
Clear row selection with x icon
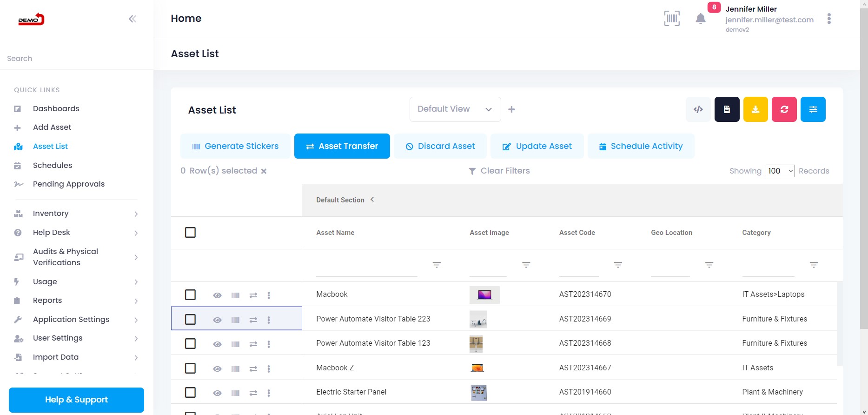pyautogui.click(x=264, y=171)
